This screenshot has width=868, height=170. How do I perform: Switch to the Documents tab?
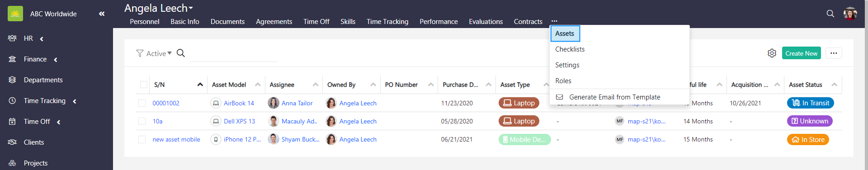(x=227, y=22)
